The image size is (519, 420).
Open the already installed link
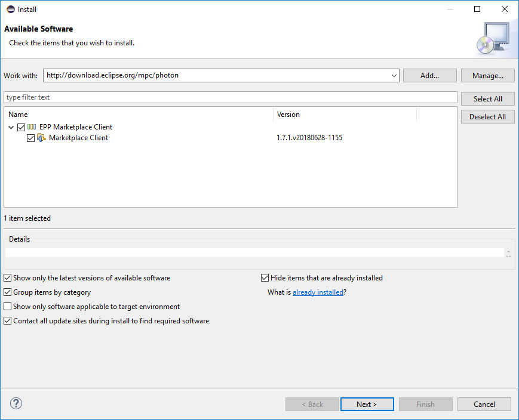(317, 292)
